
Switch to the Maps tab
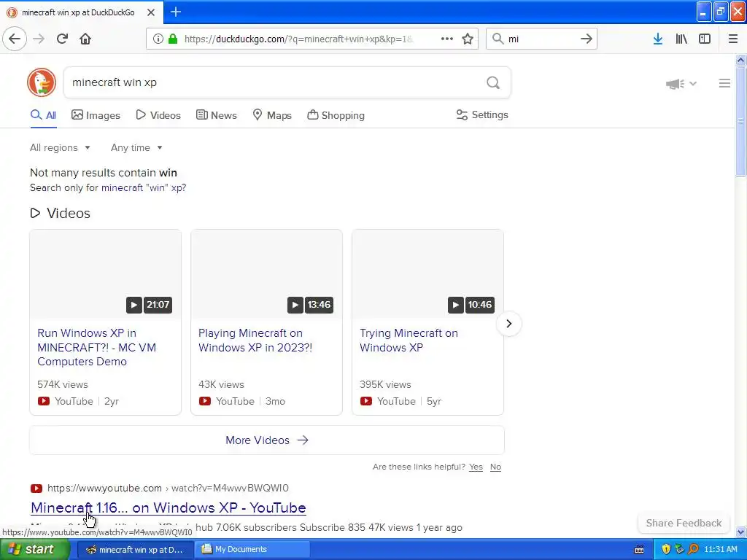[272, 115]
